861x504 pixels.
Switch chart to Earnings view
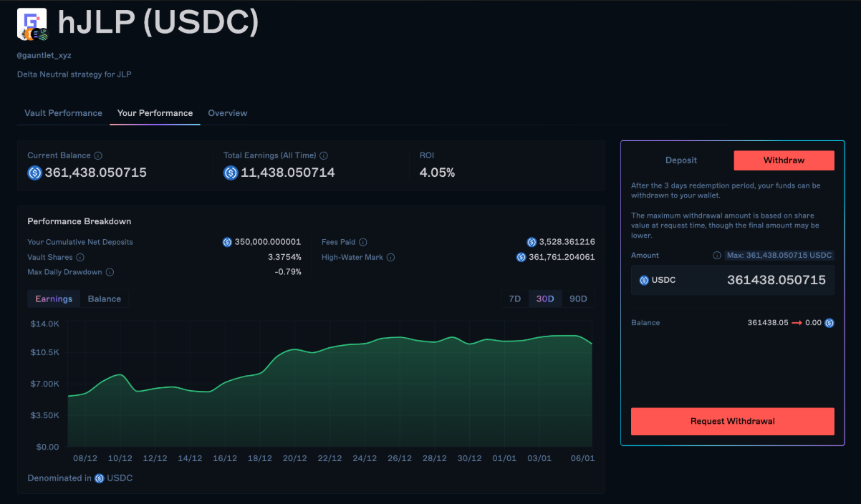coord(54,299)
